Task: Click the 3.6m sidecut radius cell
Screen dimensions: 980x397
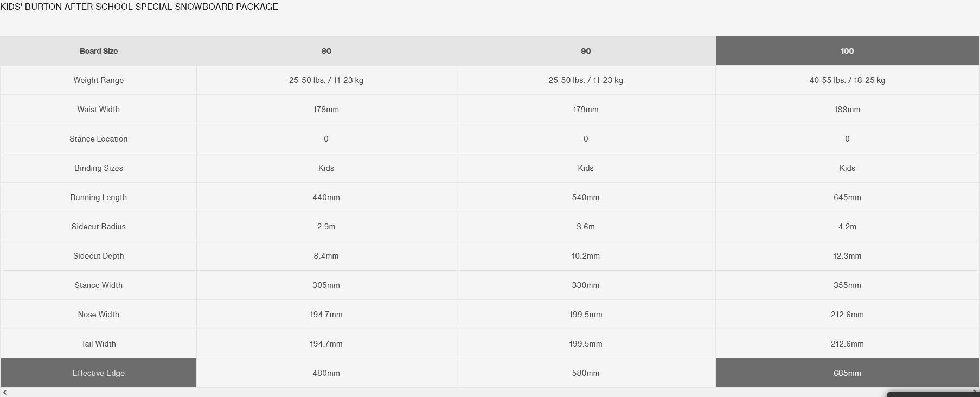Action: point(586,227)
